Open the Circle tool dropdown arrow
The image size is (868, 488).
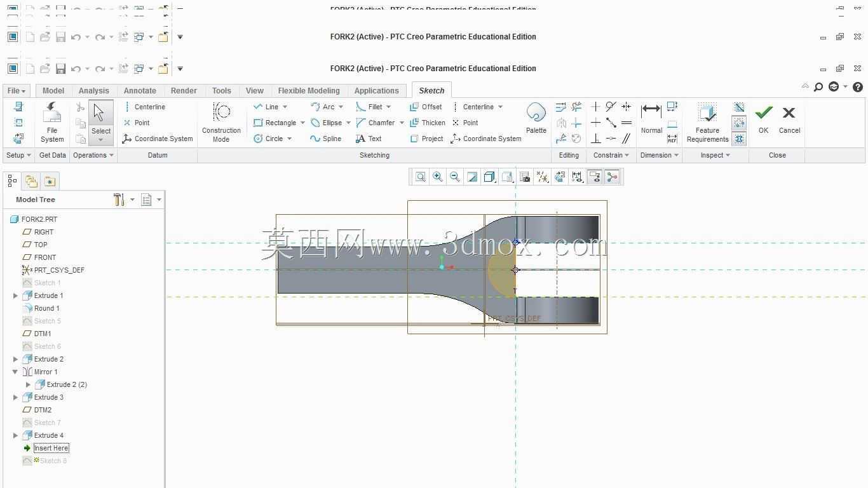[289, 139]
